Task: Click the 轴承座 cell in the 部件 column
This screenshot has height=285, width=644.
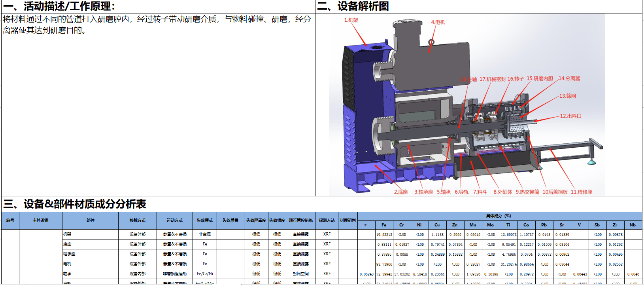Action: (90, 254)
